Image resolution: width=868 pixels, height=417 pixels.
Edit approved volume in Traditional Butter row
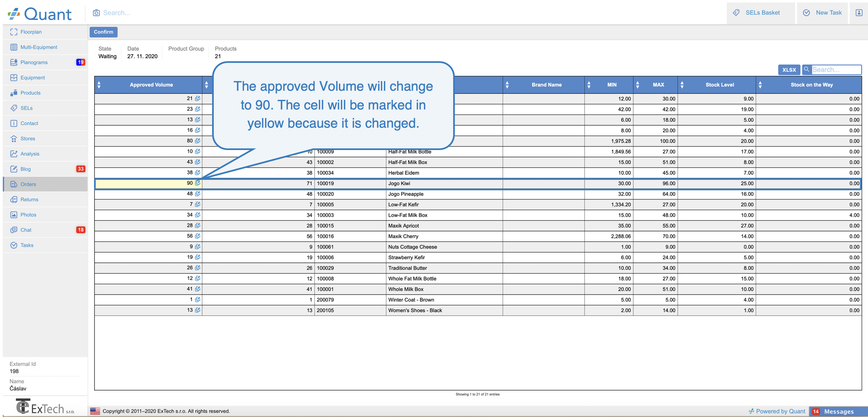click(x=198, y=268)
